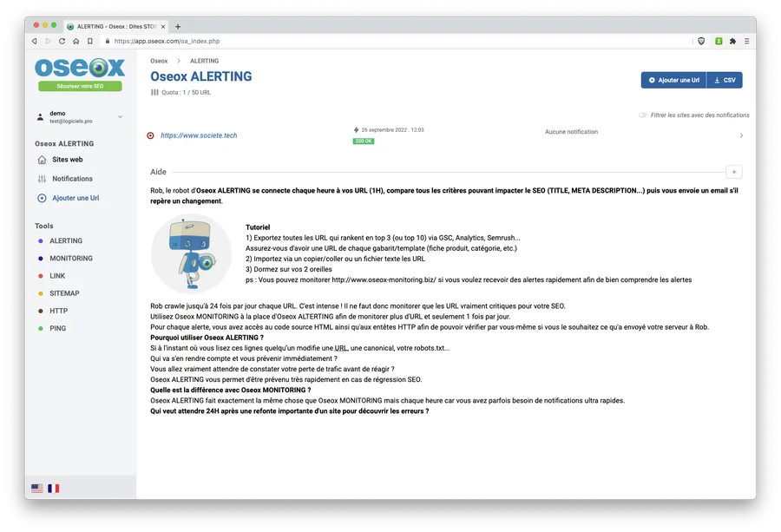781x532 pixels.
Task: Click the Oseox logo
Action: pyautogui.click(x=80, y=67)
